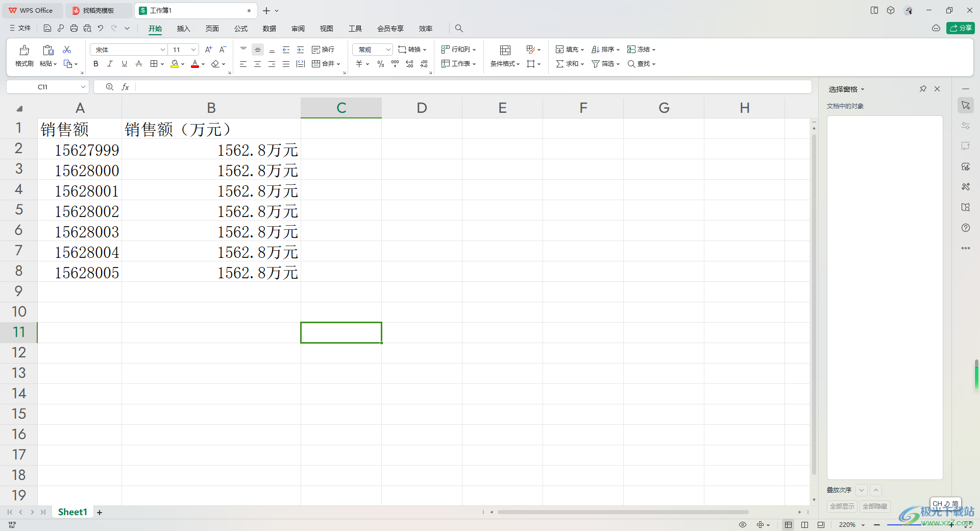980x531 pixels.
Task: Open the File (文件) menu
Action: (x=20, y=28)
